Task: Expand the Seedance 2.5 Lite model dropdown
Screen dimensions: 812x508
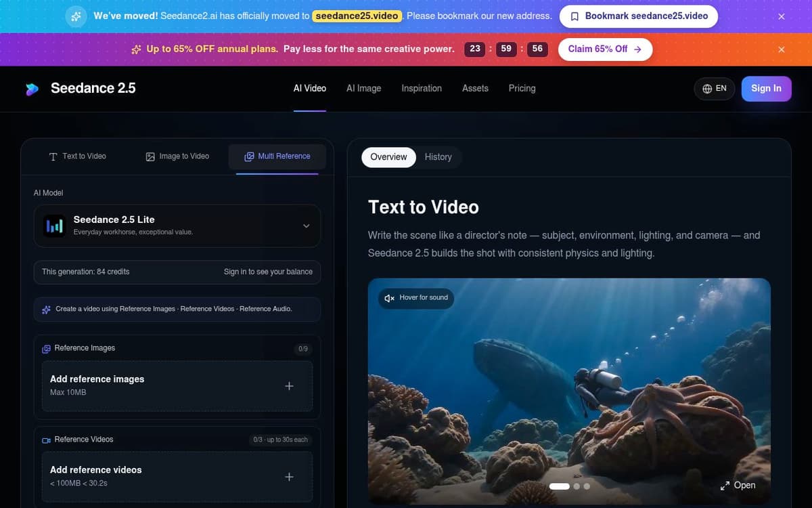Action: [177, 226]
